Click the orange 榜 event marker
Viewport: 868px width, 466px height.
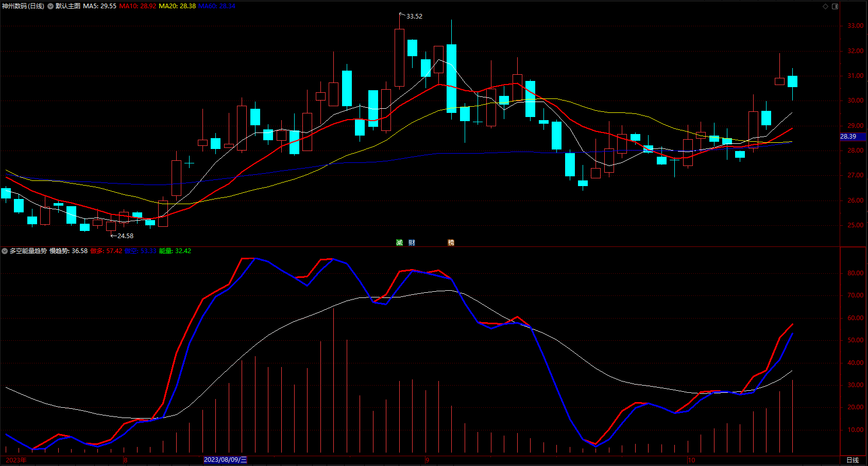[451, 243]
